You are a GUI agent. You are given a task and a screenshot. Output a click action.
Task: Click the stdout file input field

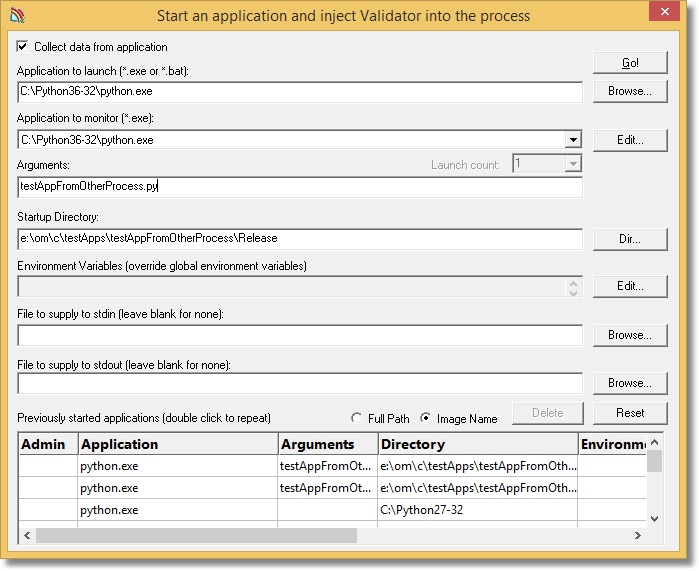click(x=300, y=383)
